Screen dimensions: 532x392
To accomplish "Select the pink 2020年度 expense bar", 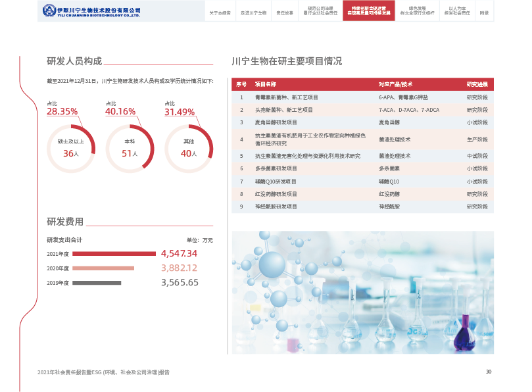I will (103, 268).
